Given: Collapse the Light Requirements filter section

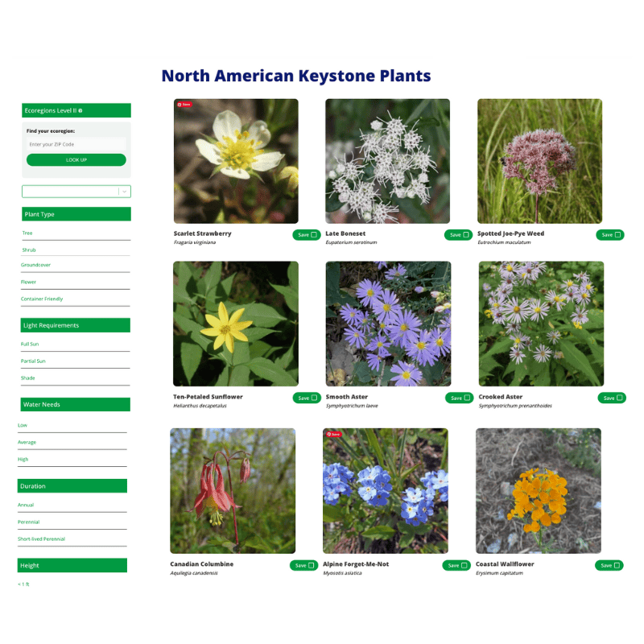Looking at the screenshot, I should [x=76, y=325].
